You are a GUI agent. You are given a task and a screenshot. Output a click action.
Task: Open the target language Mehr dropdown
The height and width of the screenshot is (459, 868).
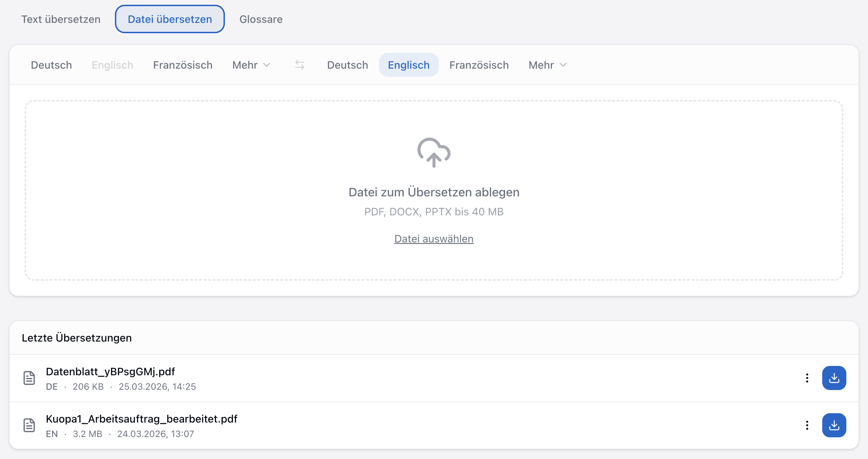pos(547,65)
